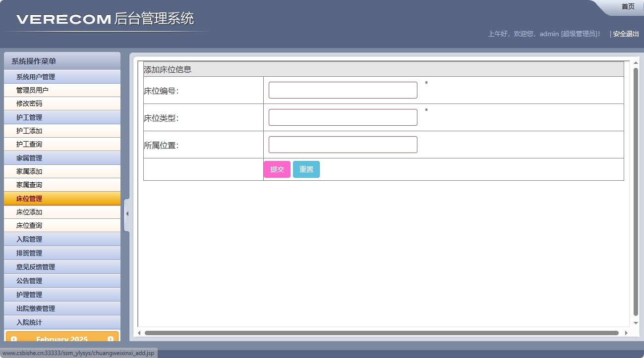Image resolution: width=644 pixels, height=358 pixels.
Task: Expand 排班管理 menu section
Action: tap(62, 253)
